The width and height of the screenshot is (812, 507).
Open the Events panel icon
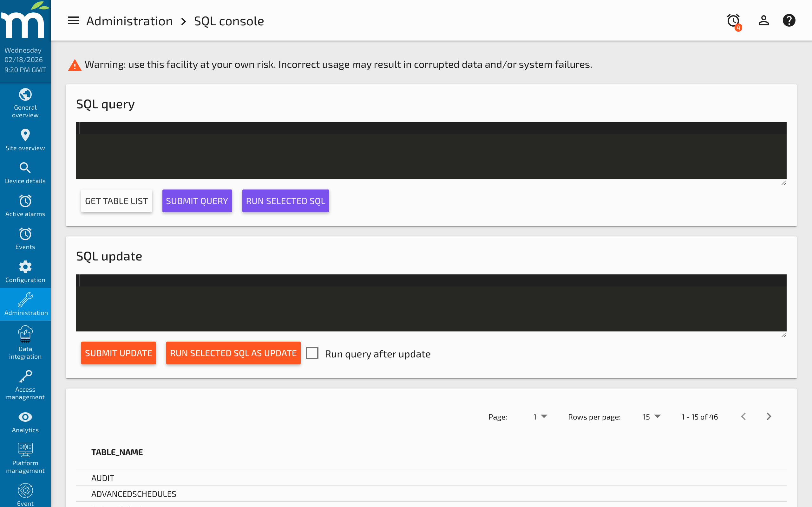25,234
